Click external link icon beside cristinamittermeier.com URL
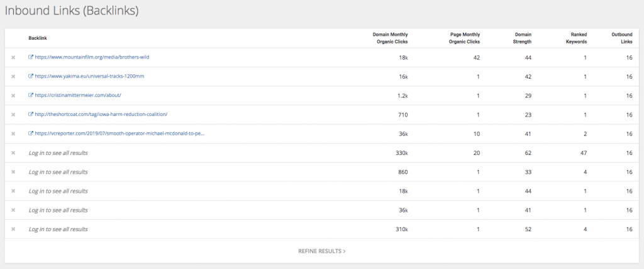Image resolution: width=644 pixels, height=269 pixels. tap(30, 95)
